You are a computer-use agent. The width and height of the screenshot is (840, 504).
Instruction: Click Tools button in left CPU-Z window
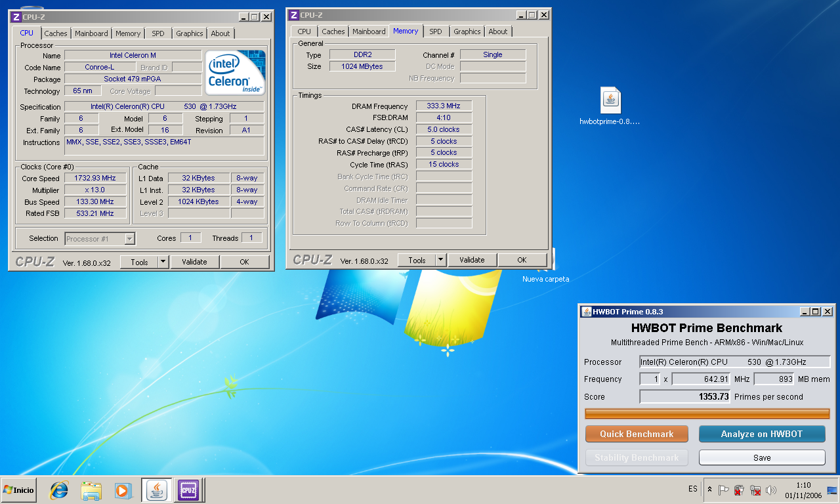tap(139, 262)
